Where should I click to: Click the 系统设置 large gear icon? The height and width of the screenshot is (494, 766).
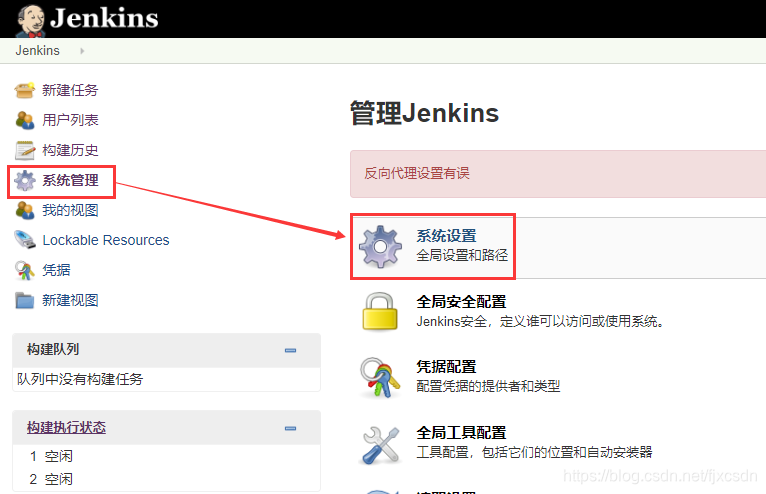[381, 247]
